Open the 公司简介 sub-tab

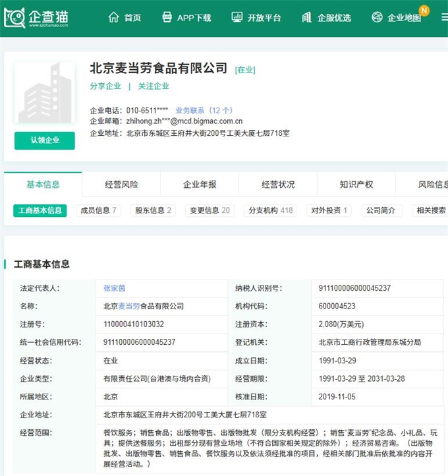pyautogui.click(x=381, y=210)
